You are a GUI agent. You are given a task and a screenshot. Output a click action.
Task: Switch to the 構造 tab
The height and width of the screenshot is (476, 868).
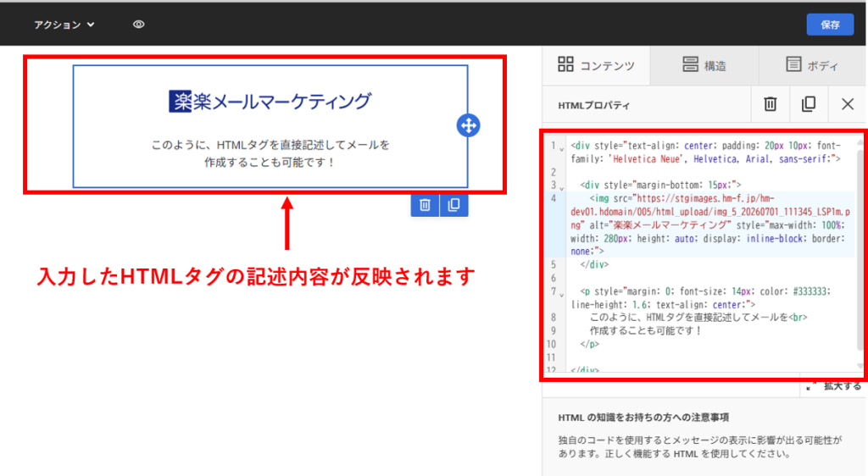click(x=704, y=65)
